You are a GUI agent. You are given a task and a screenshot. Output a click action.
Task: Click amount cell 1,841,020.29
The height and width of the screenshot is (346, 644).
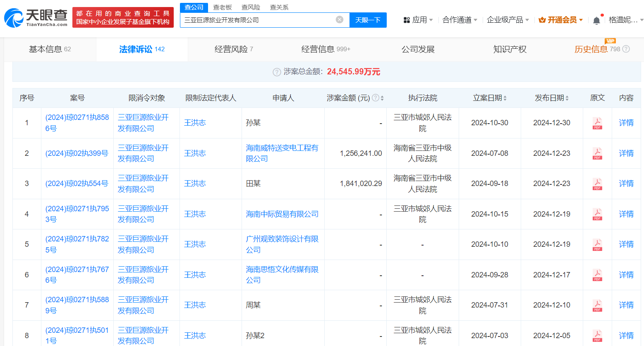coord(361,184)
